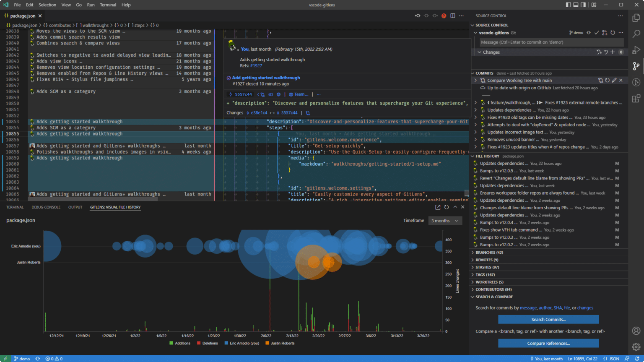644x362 pixels.
Task: Switch to the DEBUG CONSOLE tab
Action: coord(46,207)
